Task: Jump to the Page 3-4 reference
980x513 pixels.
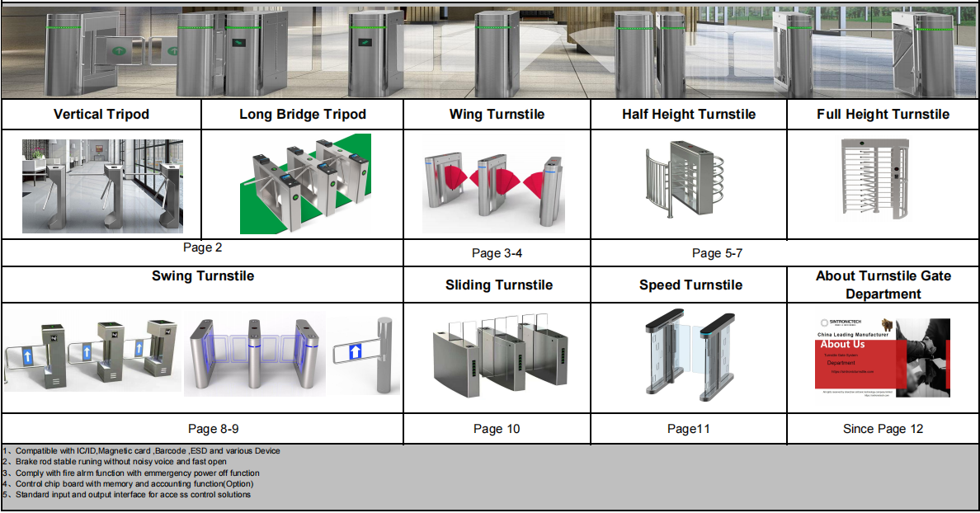Action: 497,253
